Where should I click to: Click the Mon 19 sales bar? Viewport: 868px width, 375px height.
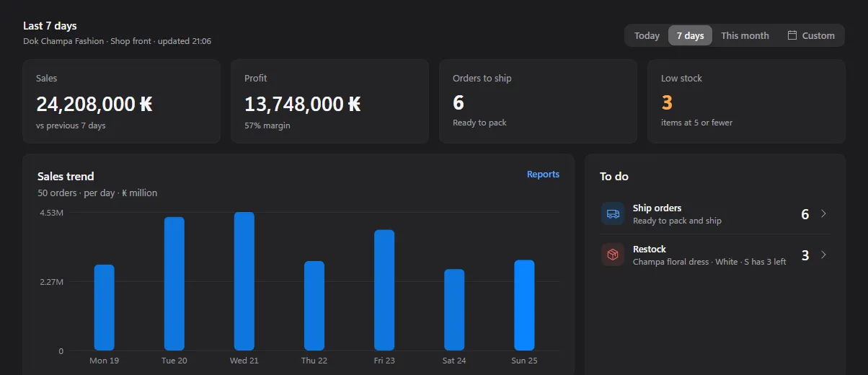(105, 308)
